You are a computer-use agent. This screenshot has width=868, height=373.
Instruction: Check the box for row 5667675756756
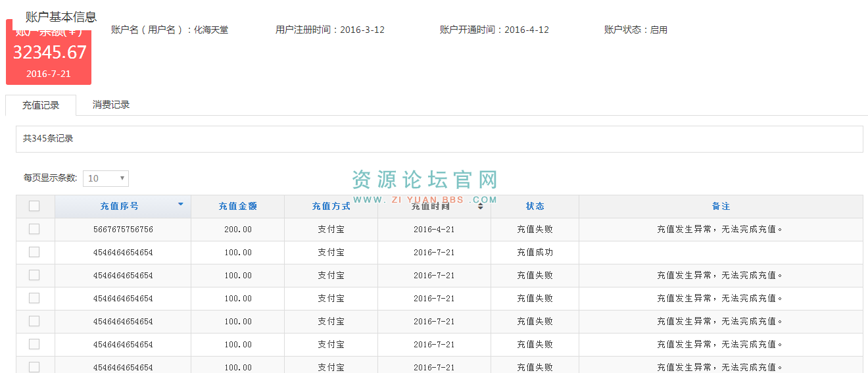coord(34,229)
